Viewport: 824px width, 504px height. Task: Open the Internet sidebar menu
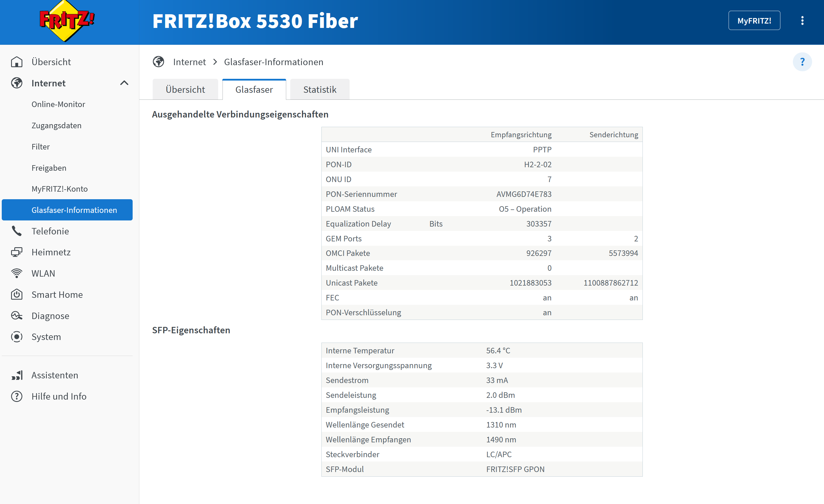pos(49,83)
